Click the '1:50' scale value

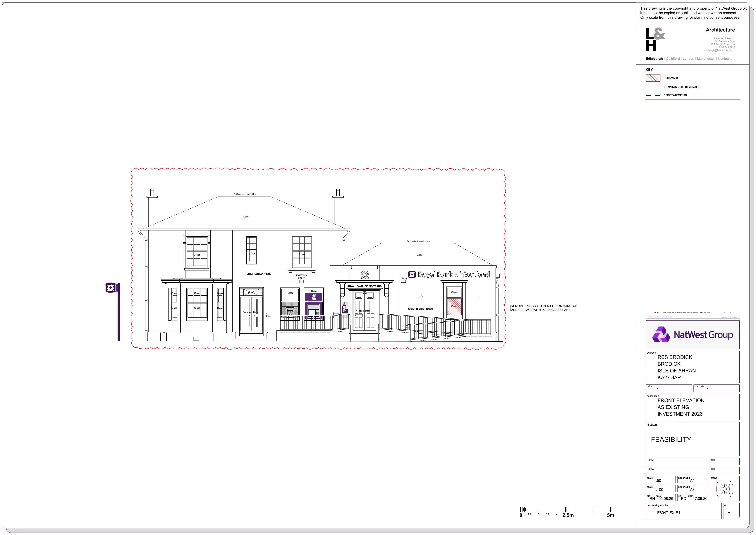point(658,481)
